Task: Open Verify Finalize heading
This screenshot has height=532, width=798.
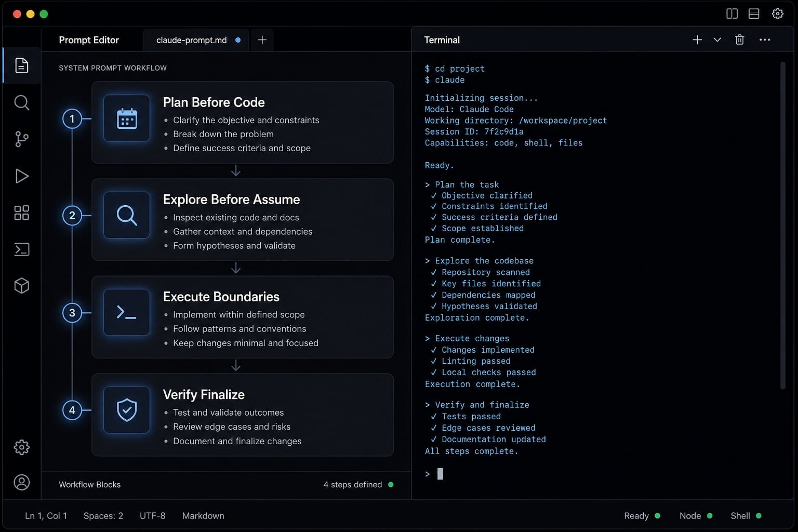Action: (x=204, y=395)
